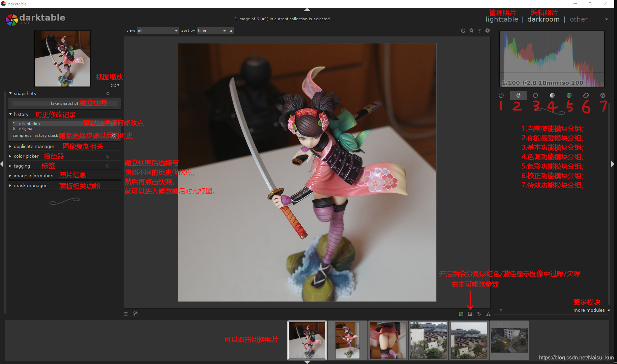The width and height of the screenshot is (617, 364).
Task: Toggle star overlays icon in top toolbar
Action: [x=471, y=31]
